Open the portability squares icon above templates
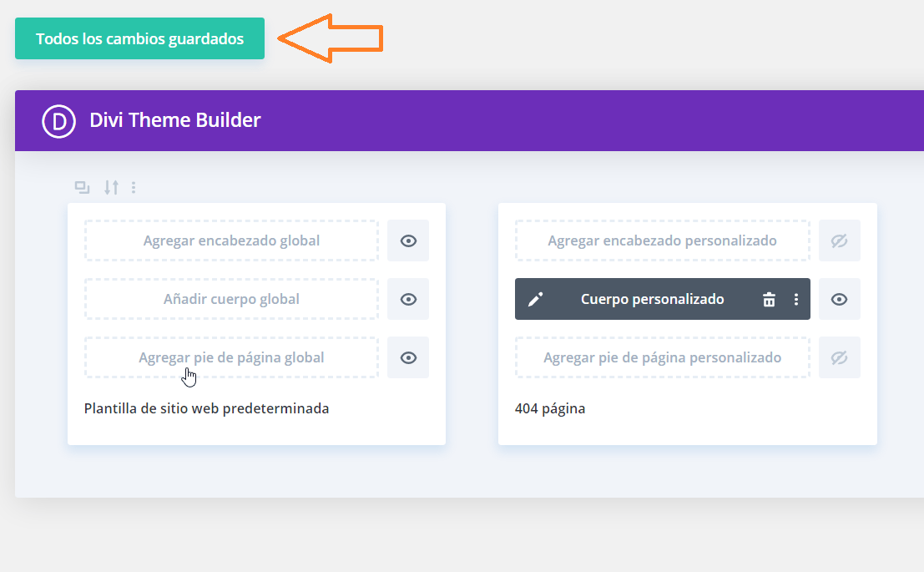Screen dimensions: 924x572 click(82, 188)
